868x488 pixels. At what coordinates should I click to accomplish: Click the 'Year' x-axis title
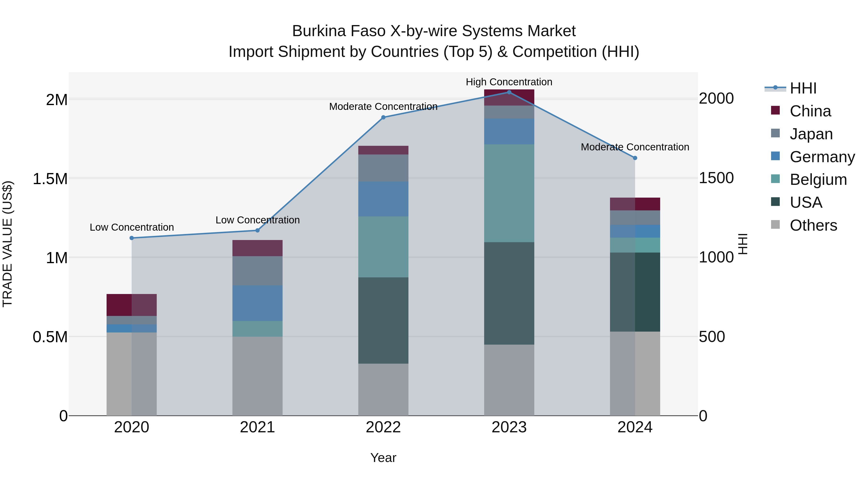tap(383, 458)
